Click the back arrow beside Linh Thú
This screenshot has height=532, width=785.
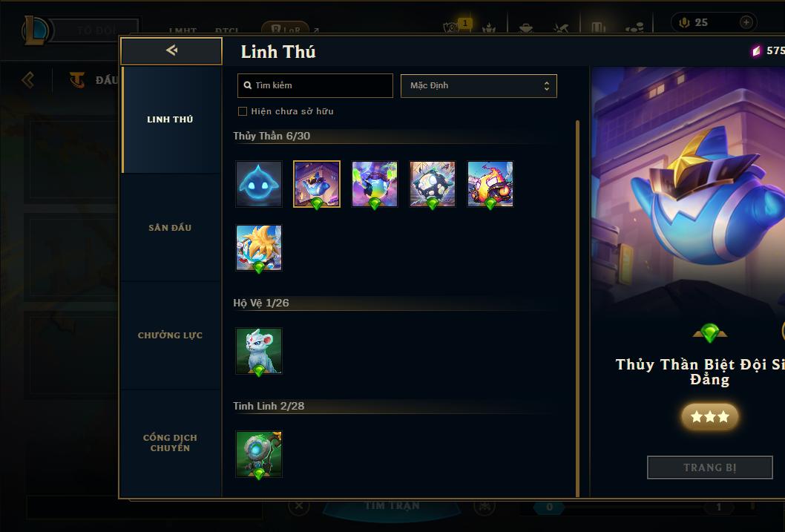click(x=171, y=50)
